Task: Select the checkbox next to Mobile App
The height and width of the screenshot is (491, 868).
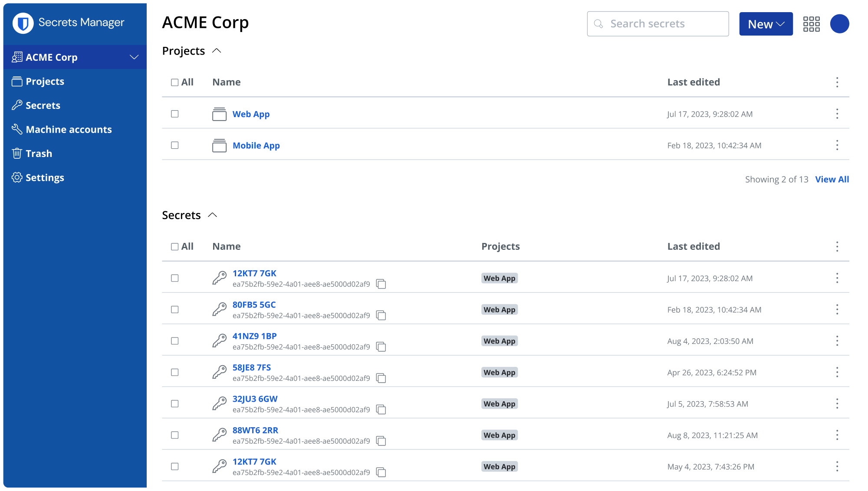Action: coord(175,145)
